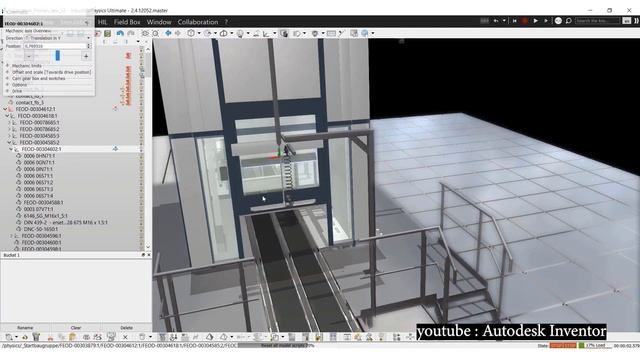
Task: Click the double-arrow expand icon at top right
Action: [636, 21]
